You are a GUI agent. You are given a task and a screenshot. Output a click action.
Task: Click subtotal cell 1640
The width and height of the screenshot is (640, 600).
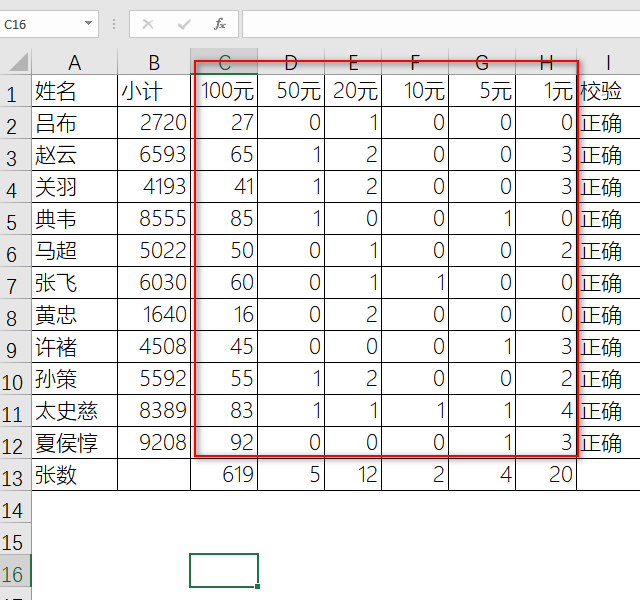pos(154,315)
